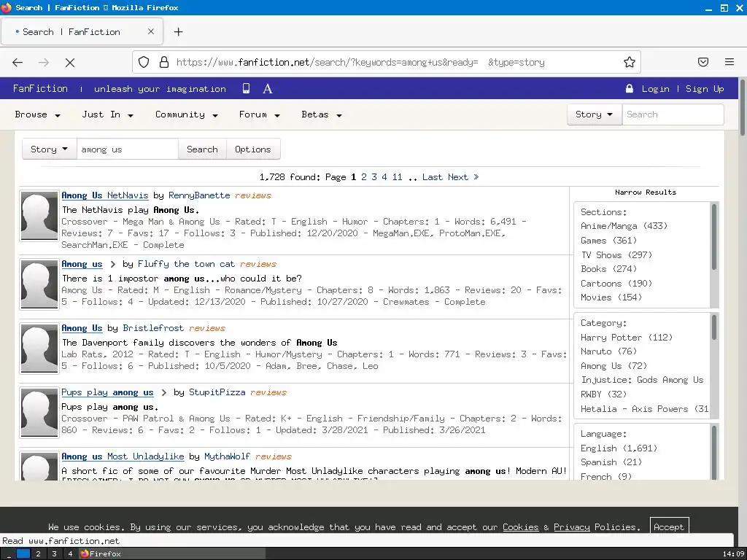Go to next page double-arrow icon
The image size is (747, 560).
pos(476,177)
